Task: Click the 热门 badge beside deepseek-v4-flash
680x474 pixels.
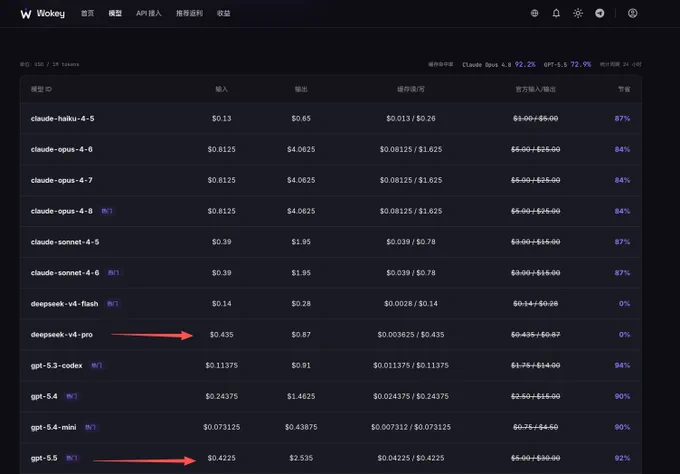Action: [113, 304]
